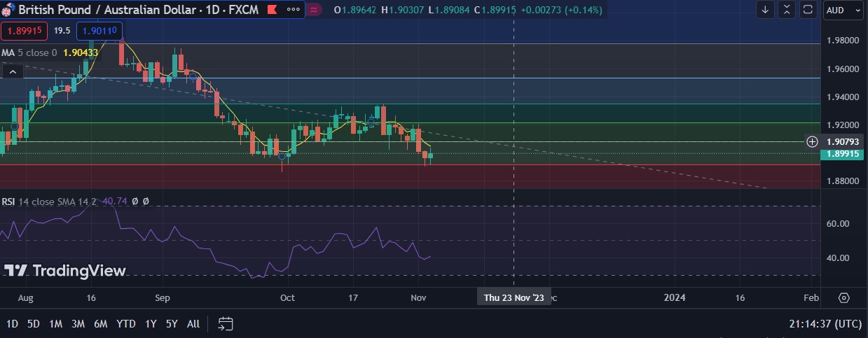Image resolution: width=868 pixels, height=338 pixels.
Task: Click the MA value 1.90433
Action: (80, 52)
